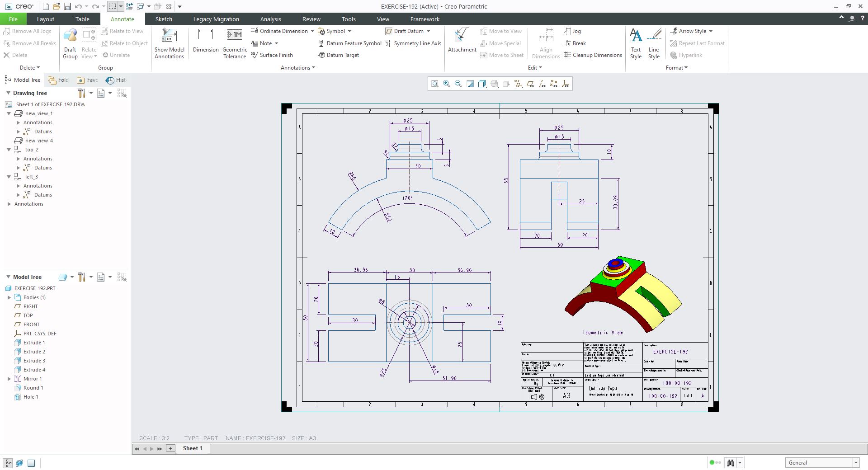Select the Hole 1 feature
This screenshot has height=470, width=868.
(26, 397)
